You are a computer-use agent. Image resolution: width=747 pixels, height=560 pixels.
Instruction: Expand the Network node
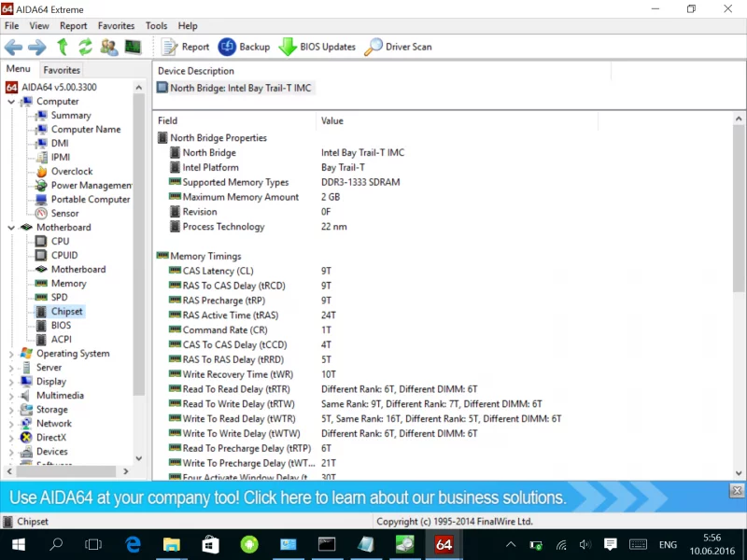[11, 424]
